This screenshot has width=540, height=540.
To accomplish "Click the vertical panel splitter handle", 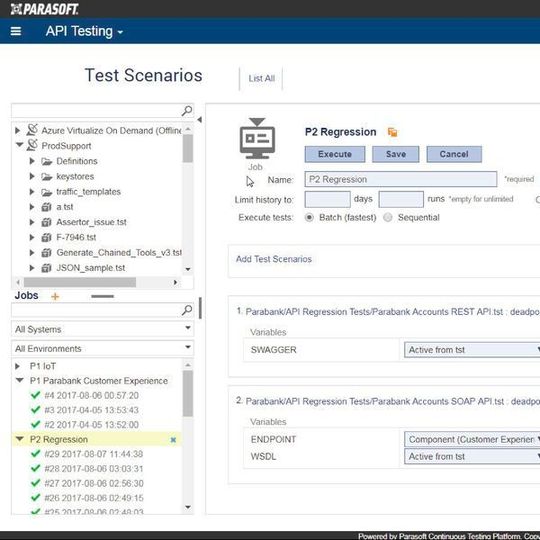I will pyautogui.click(x=200, y=308).
